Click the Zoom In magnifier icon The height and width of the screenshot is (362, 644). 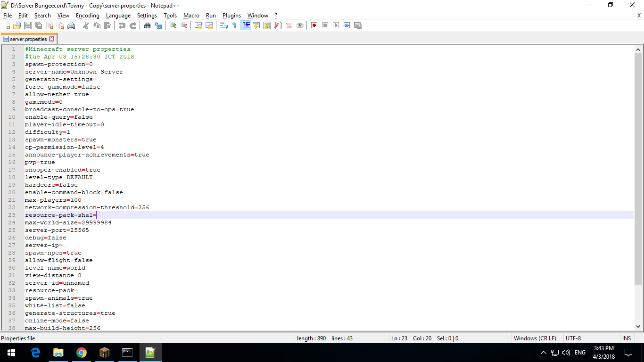click(173, 25)
